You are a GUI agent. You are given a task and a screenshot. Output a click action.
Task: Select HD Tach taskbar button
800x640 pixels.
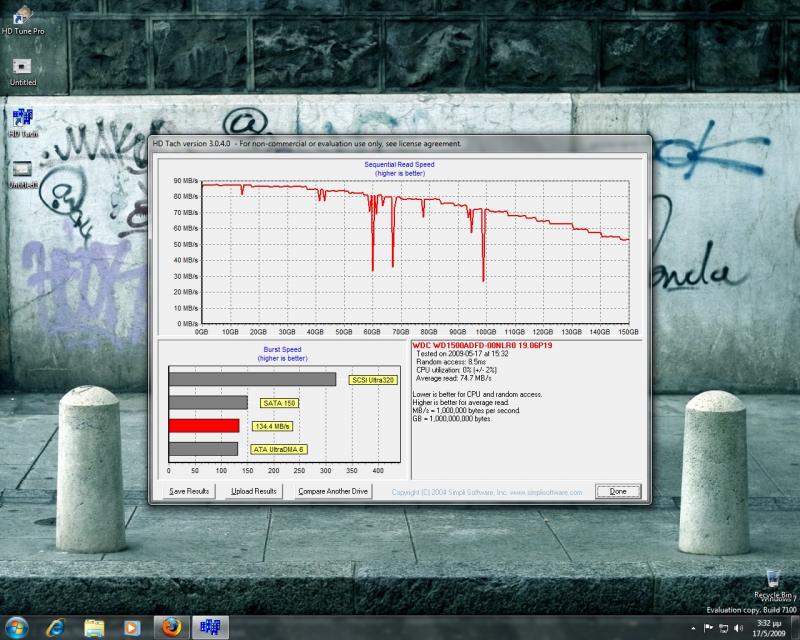click(210, 627)
